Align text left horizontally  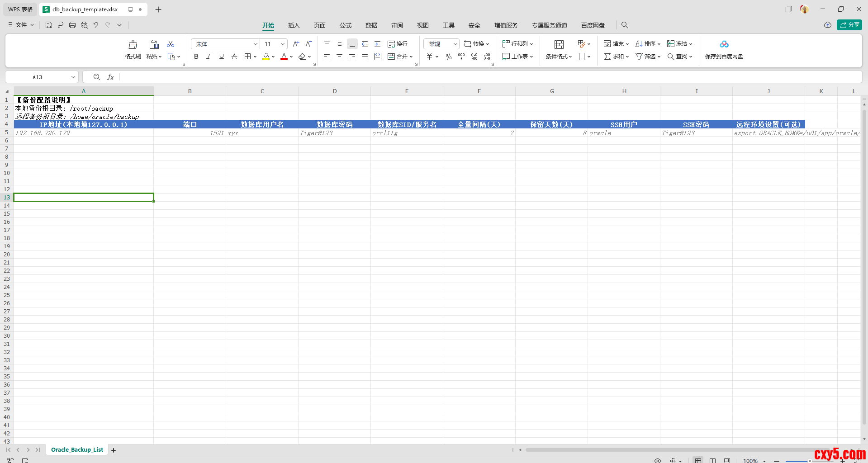click(327, 57)
